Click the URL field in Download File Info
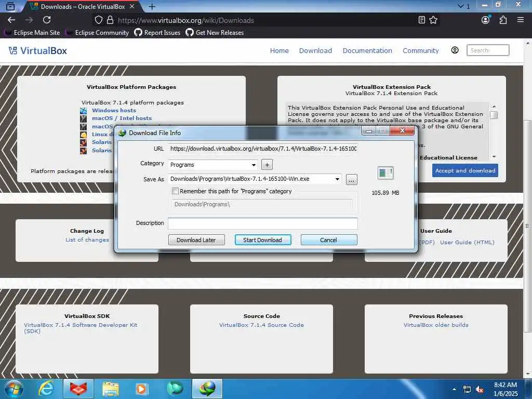The width and height of the screenshot is (532, 399). pyautogui.click(x=263, y=149)
